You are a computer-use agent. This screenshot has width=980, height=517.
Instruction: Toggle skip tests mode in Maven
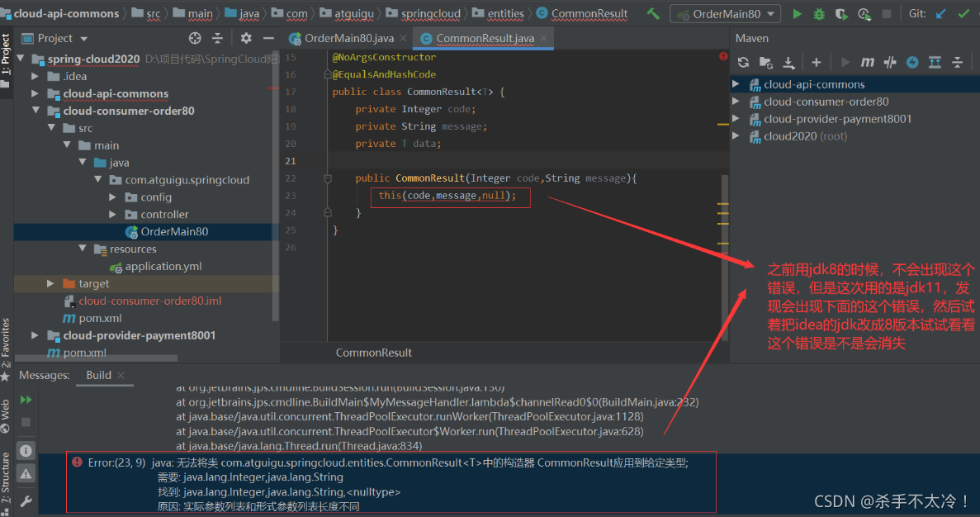890,62
